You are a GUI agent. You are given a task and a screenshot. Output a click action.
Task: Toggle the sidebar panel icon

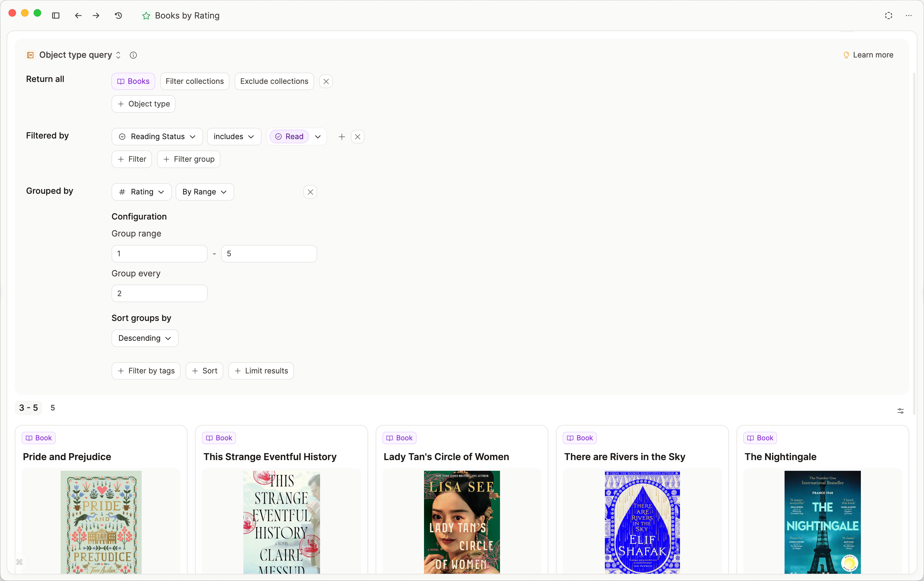point(56,15)
